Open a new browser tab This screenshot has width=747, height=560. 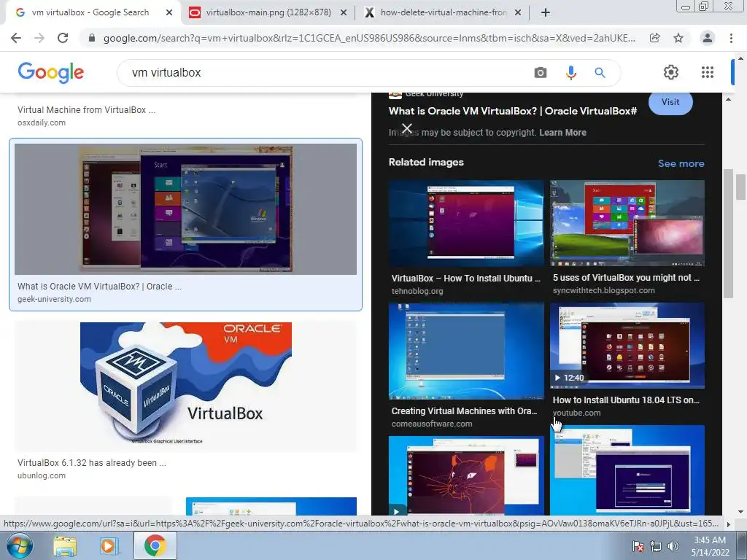[x=546, y=12]
